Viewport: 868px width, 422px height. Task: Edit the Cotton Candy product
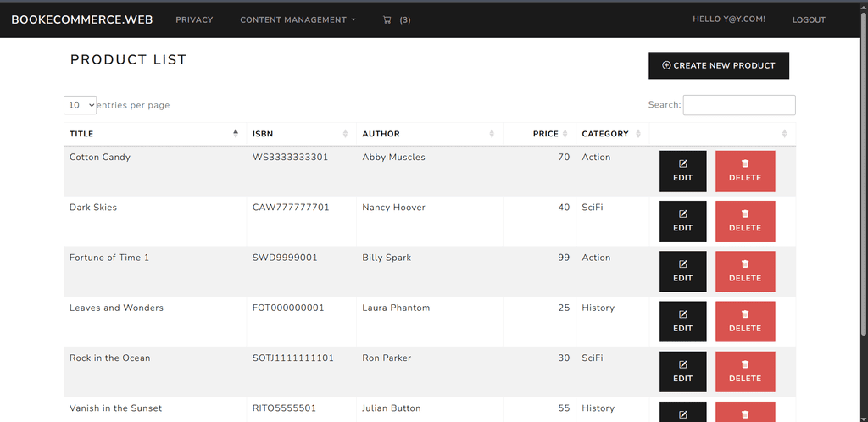pyautogui.click(x=682, y=171)
